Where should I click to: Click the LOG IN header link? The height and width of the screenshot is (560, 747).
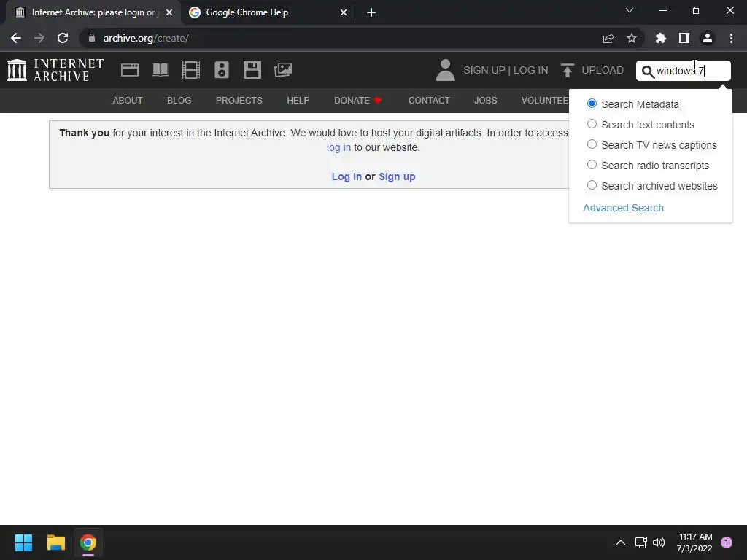531,70
